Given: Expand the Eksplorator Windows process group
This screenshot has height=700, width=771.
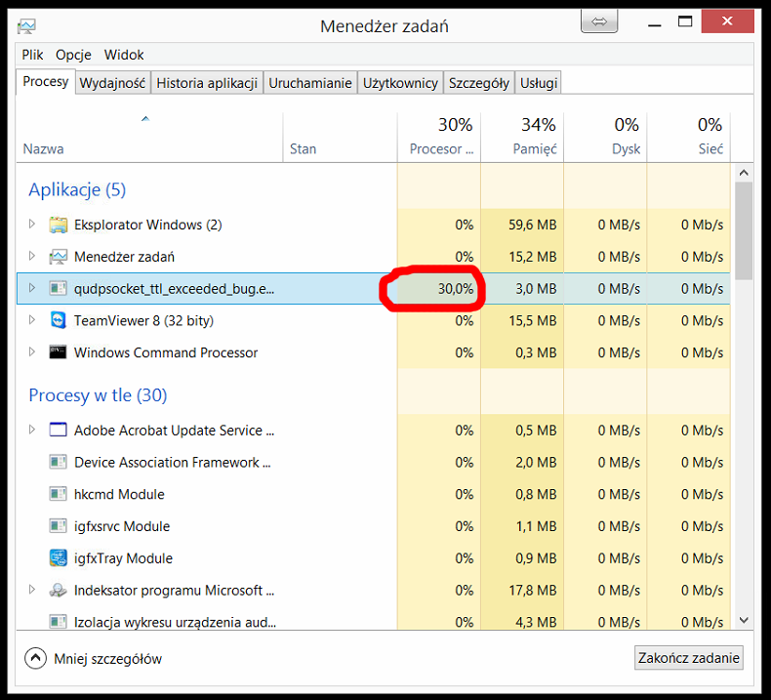Looking at the screenshot, I should (32, 225).
